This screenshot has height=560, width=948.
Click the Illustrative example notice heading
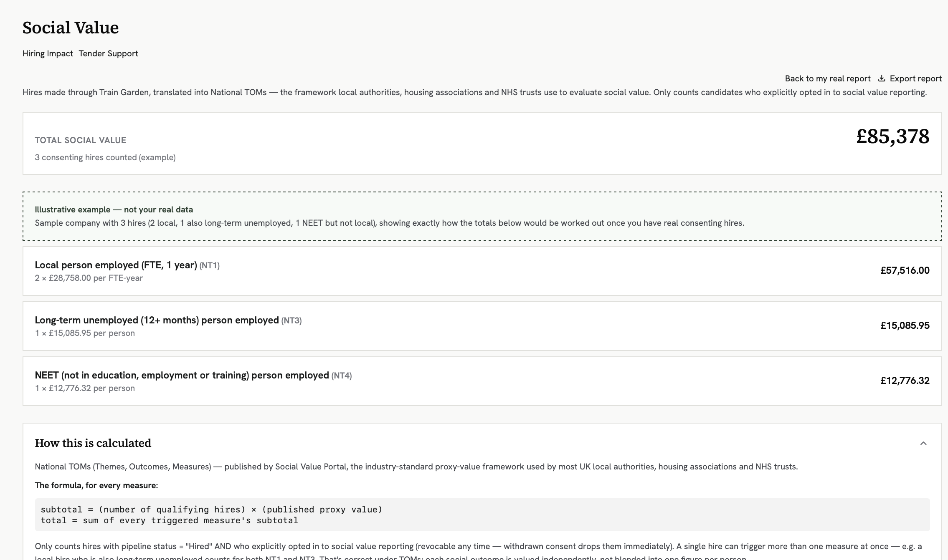coord(114,209)
